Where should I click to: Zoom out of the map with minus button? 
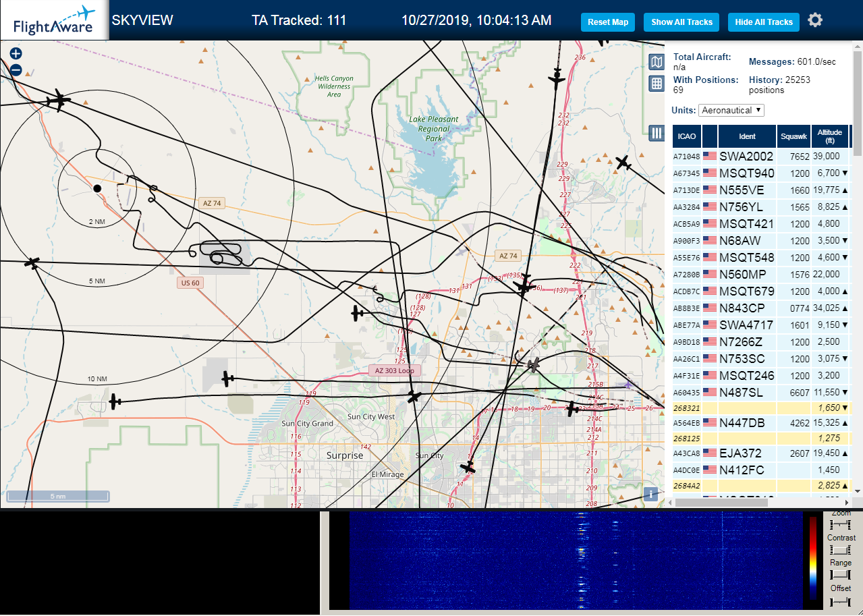pyautogui.click(x=16, y=70)
